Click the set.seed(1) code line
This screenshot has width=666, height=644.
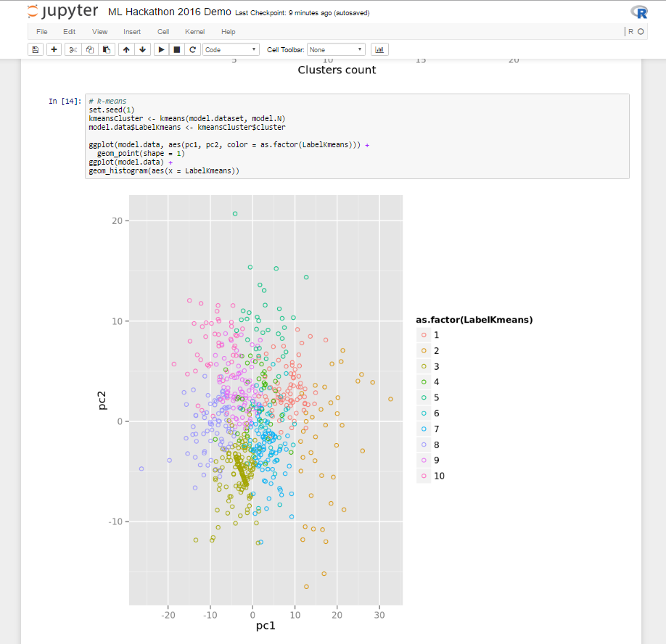coord(112,110)
